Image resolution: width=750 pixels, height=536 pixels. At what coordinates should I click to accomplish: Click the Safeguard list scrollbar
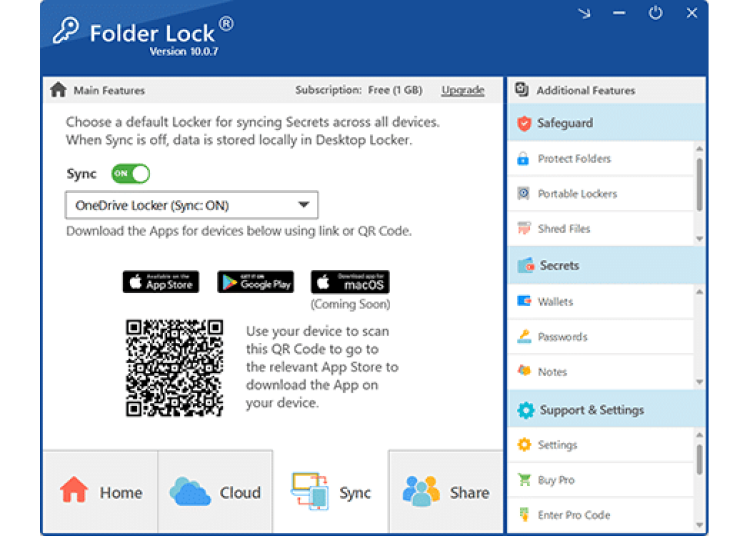[699, 183]
